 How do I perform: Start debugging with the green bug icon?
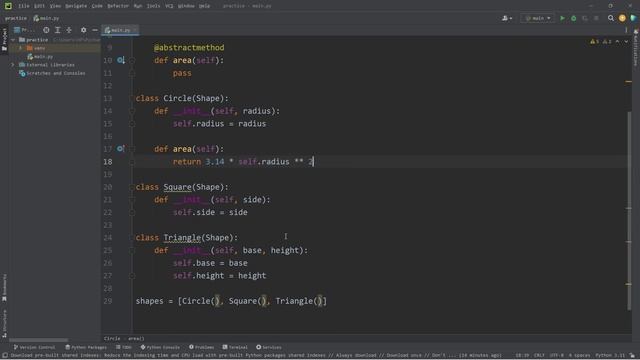573,18
